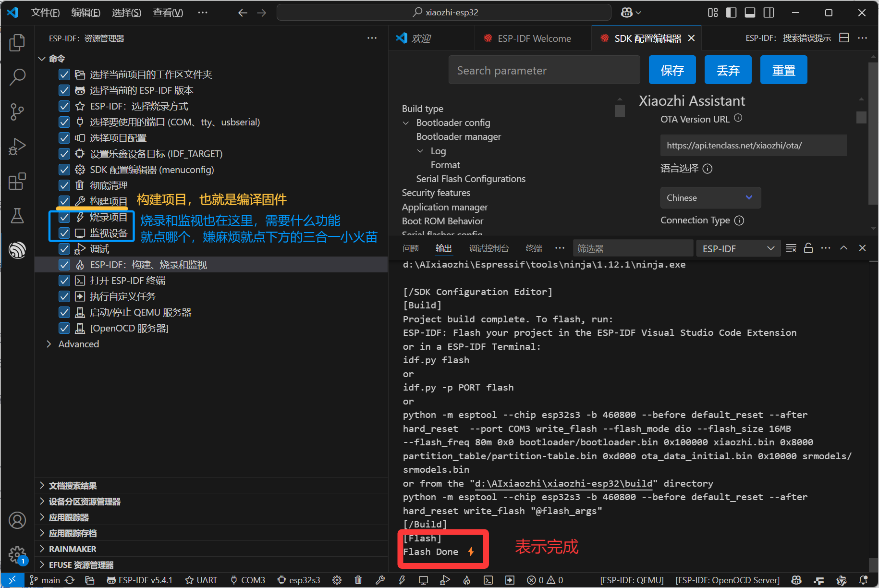Toggle the 彻底清理 checkbox
Screen dimensions: 879x588
pyautogui.click(x=64, y=185)
